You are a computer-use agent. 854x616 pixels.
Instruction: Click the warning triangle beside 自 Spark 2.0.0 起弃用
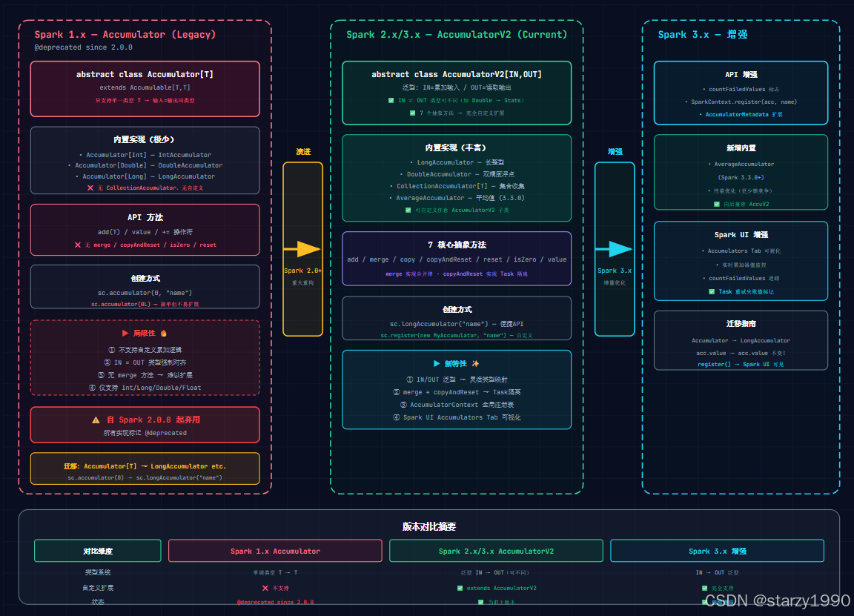(x=96, y=420)
